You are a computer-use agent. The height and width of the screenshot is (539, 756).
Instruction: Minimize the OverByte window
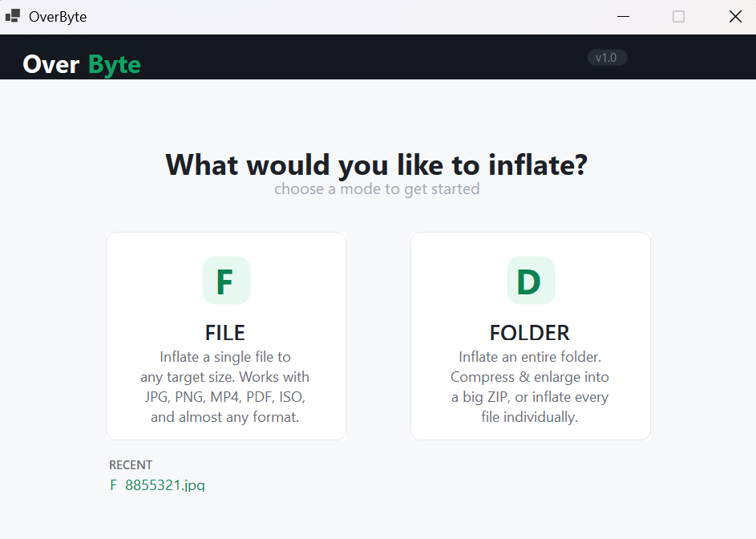tap(623, 16)
